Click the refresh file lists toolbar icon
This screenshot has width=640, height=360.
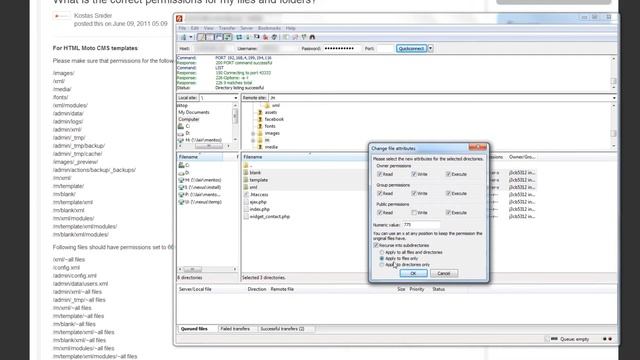click(x=239, y=37)
